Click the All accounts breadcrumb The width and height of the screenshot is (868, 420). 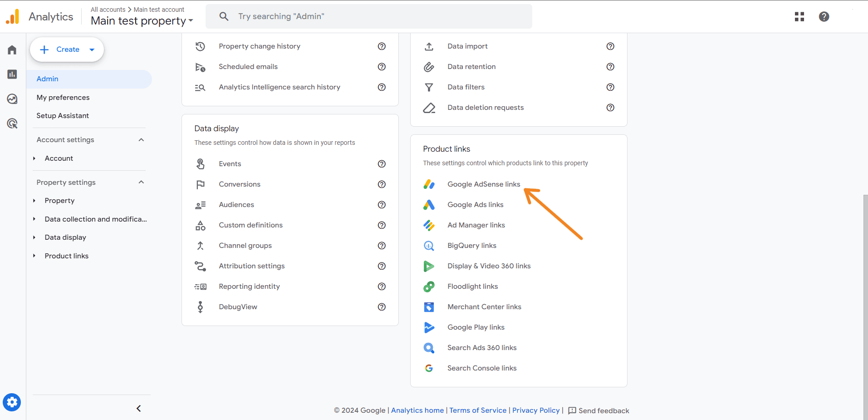coord(108,10)
